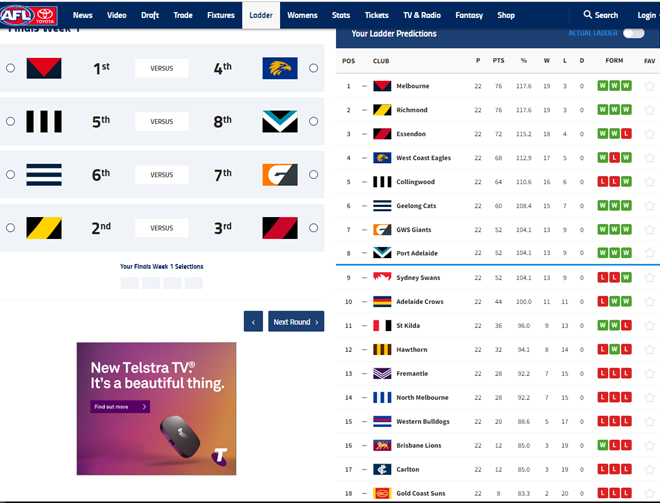Open the Stats navigation tab
This screenshot has height=503, width=660.
coord(341,15)
